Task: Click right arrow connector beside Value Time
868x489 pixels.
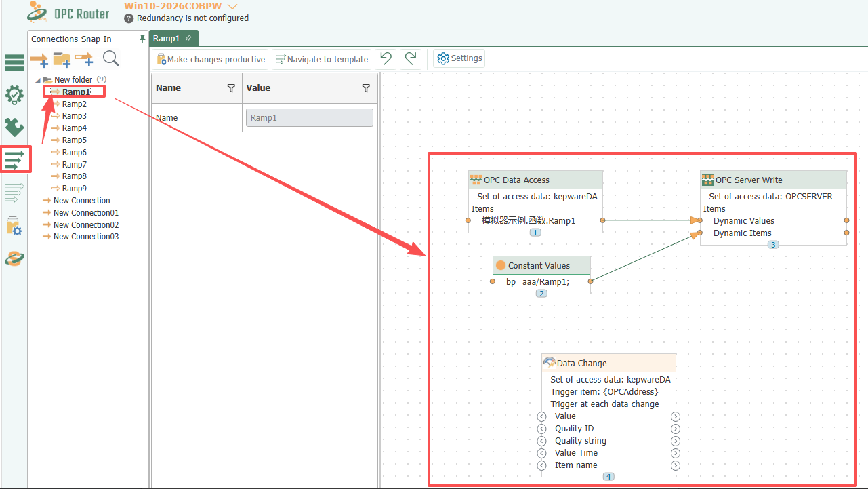Action: tap(676, 453)
